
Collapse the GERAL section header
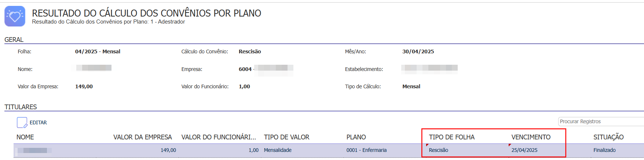pos(14,40)
